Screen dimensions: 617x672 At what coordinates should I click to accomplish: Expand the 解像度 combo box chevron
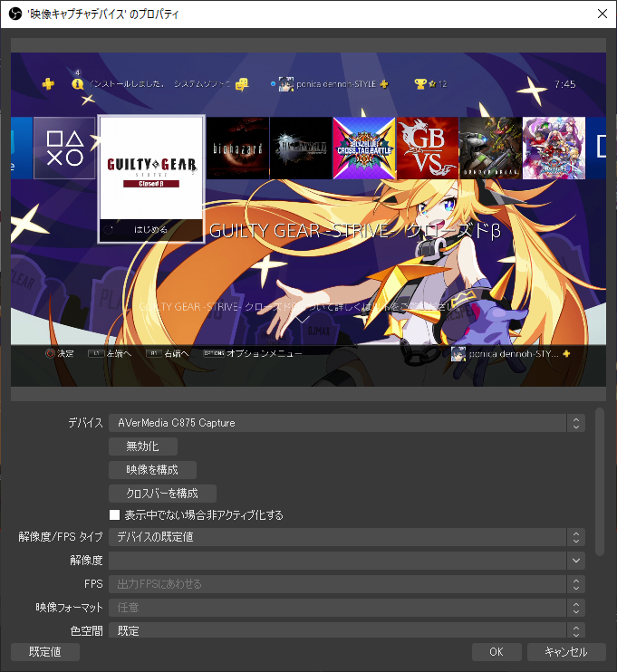[576, 561]
